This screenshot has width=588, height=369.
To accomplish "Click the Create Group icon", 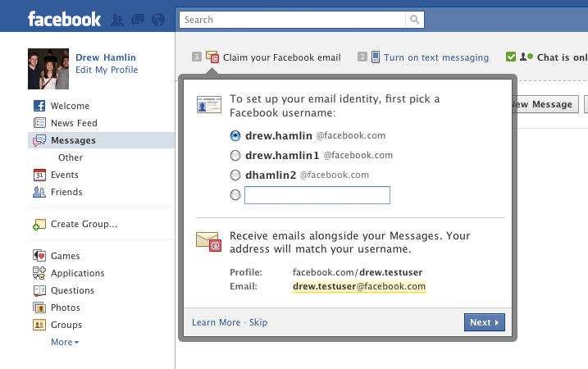I will (x=39, y=224).
